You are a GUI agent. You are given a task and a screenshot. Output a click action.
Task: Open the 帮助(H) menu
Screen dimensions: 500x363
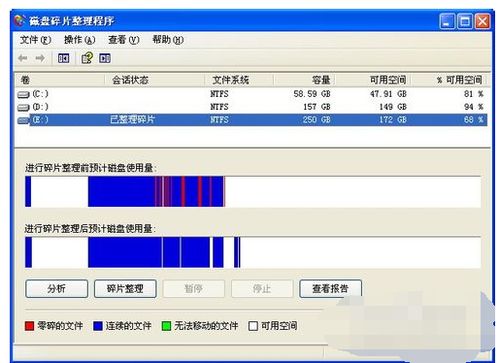(168, 40)
